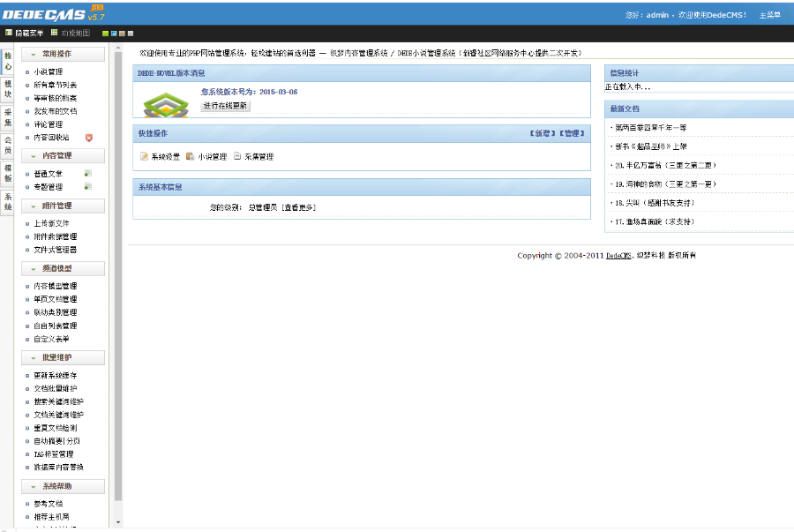Image resolution: width=794 pixels, height=532 pixels.
Task: Click the 功能地图 map icon in the toolbar
Action: (55, 33)
